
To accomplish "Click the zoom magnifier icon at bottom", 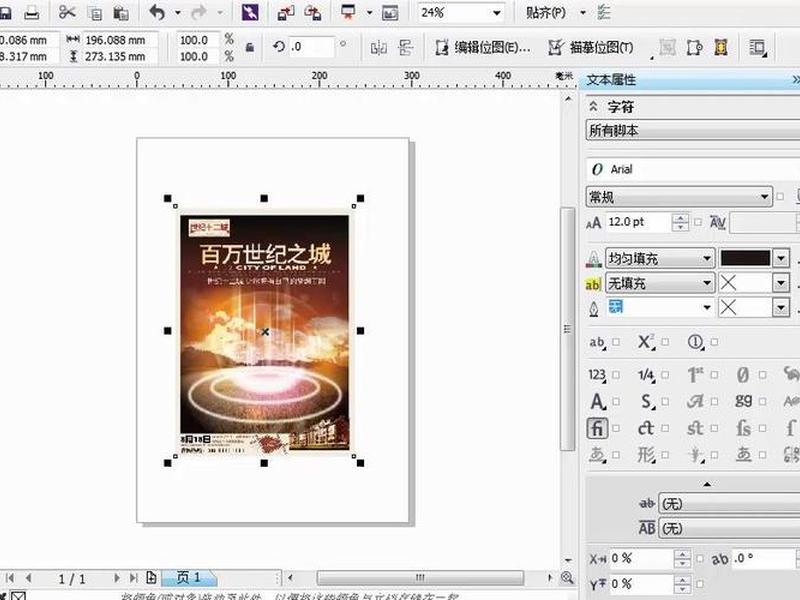I will (x=567, y=578).
